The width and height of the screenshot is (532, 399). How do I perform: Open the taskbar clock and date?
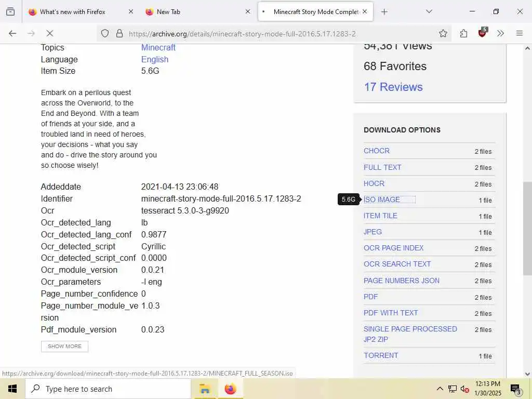point(487,389)
